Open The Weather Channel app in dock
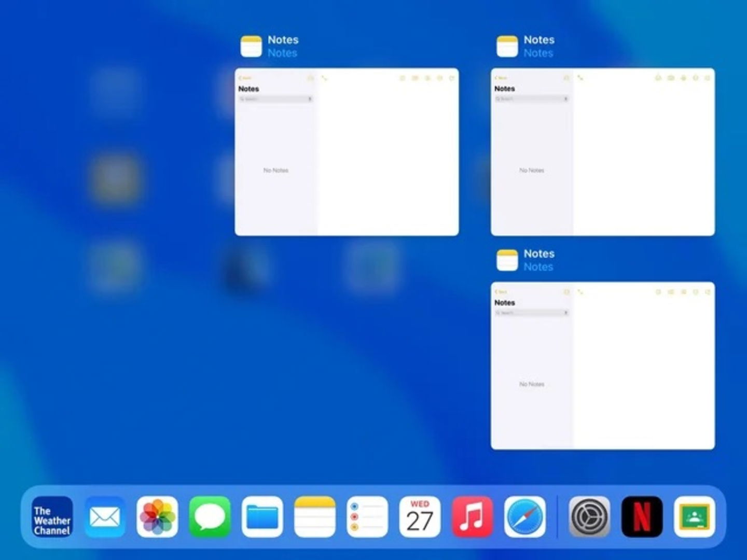This screenshot has width=747, height=560. [x=52, y=517]
